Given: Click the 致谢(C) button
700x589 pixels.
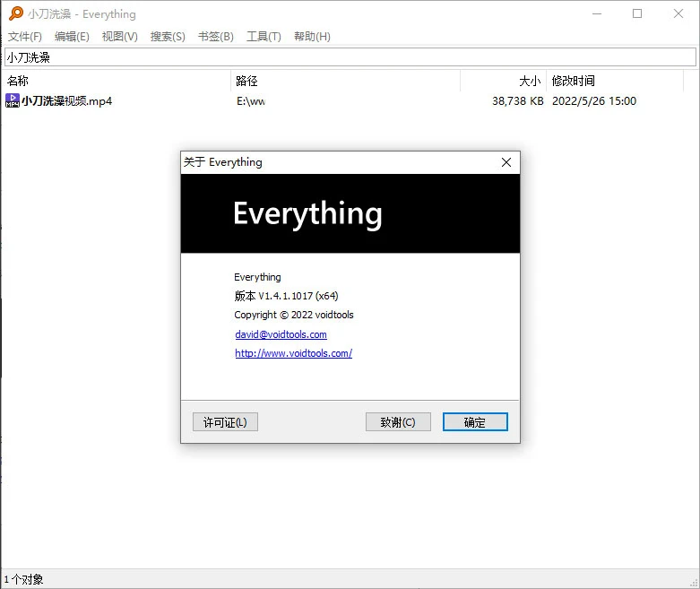Looking at the screenshot, I should coord(398,422).
